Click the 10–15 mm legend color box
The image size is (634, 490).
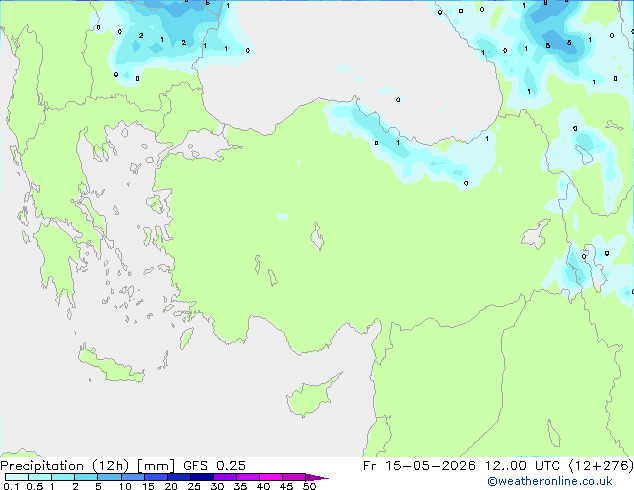click(x=132, y=477)
